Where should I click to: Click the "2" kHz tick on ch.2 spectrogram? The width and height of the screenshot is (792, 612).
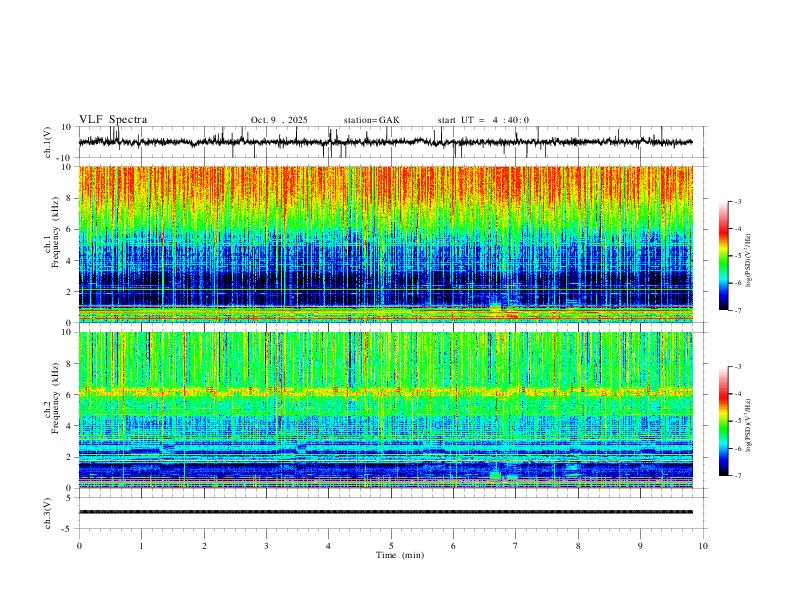pos(69,457)
